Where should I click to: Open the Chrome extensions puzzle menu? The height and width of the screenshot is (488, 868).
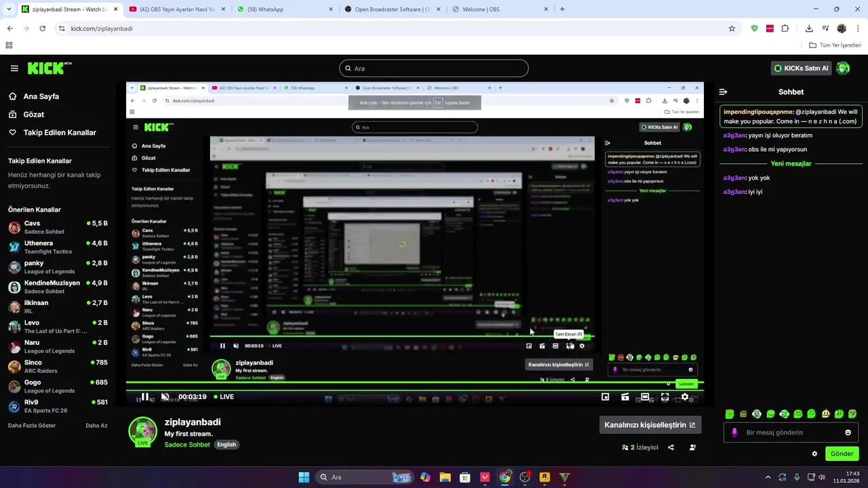point(785,28)
